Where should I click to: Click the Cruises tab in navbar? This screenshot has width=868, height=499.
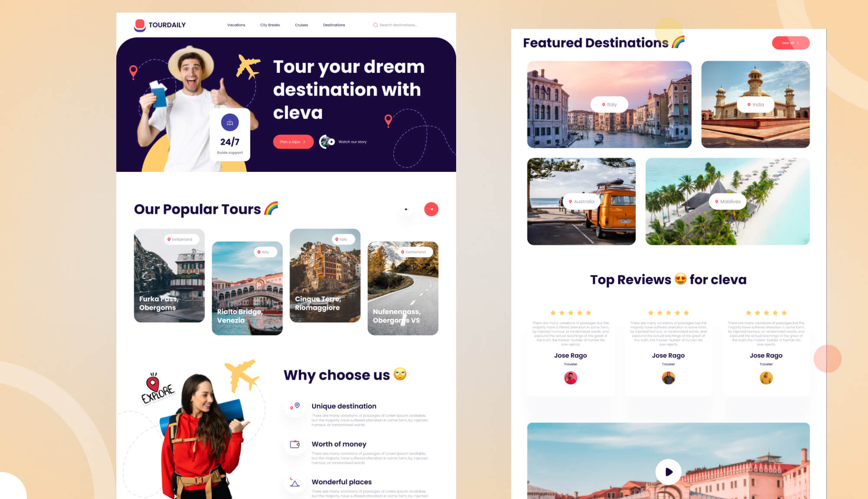point(301,25)
